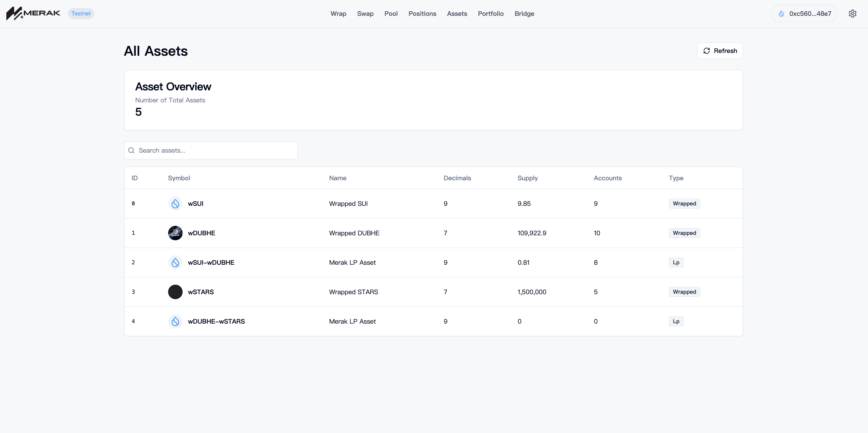The width and height of the screenshot is (868, 433).
Task: Focus the Search assets field
Action: [x=211, y=150]
